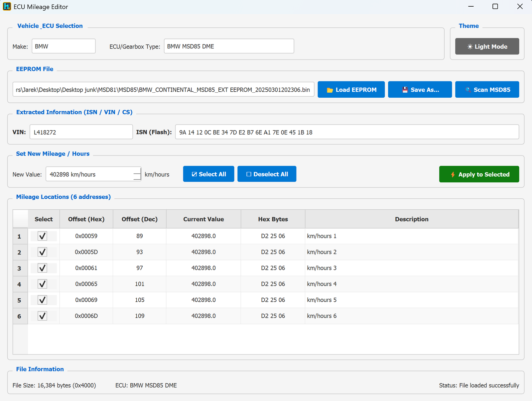
Task: Click the decimal offset cell 89
Action: [x=140, y=236]
